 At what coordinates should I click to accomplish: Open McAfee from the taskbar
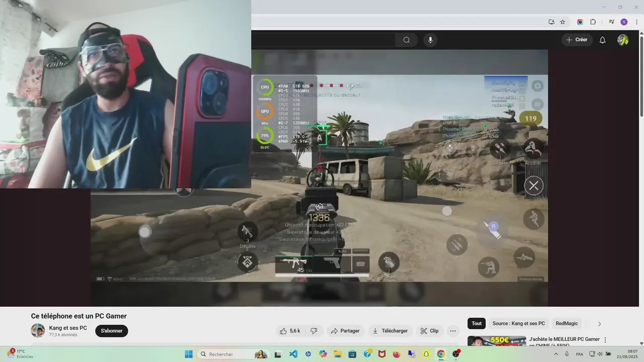coord(382,354)
